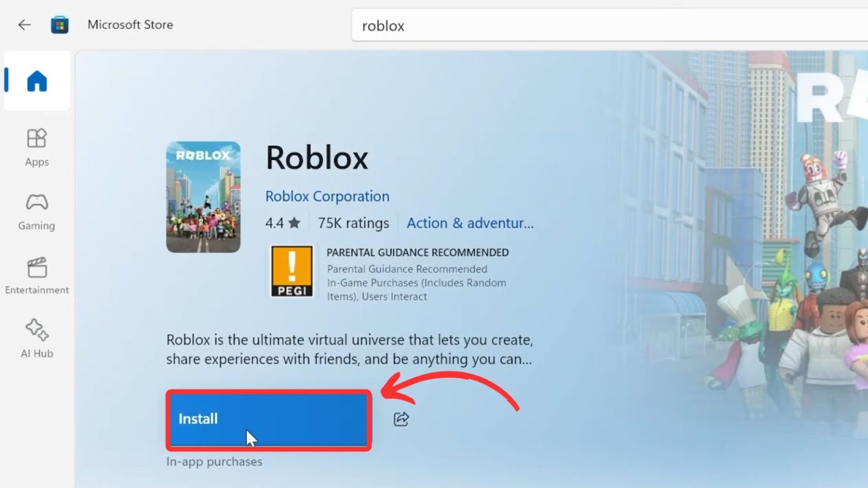Screen dimensions: 868x488
Task: Go back using the back arrow
Action: click(x=24, y=25)
